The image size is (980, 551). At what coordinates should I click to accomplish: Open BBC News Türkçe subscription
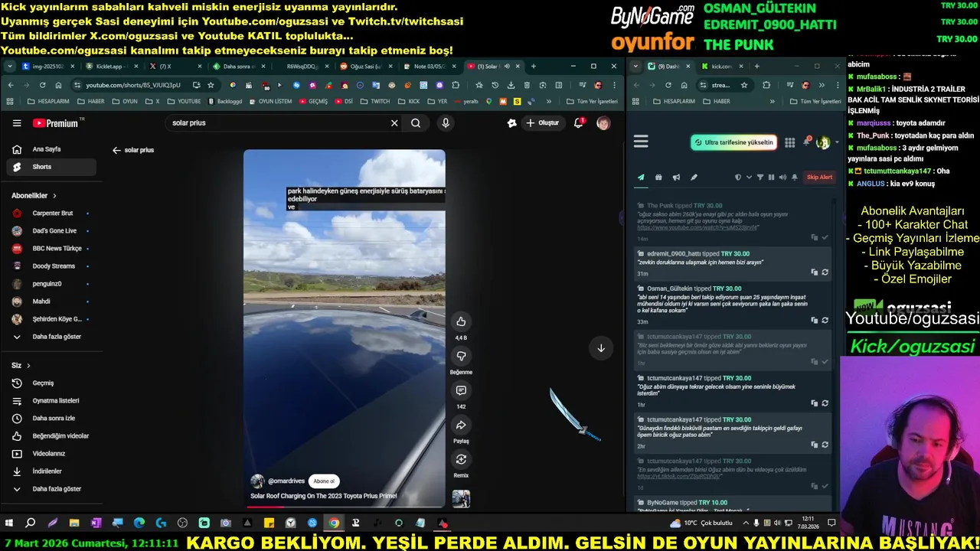click(52, 249)
